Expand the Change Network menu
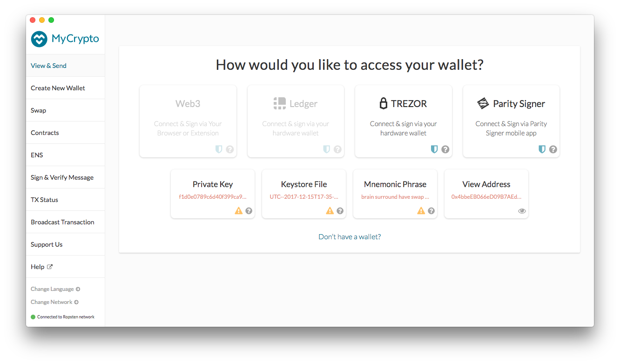The image size is (620, 364). (54, 302)
